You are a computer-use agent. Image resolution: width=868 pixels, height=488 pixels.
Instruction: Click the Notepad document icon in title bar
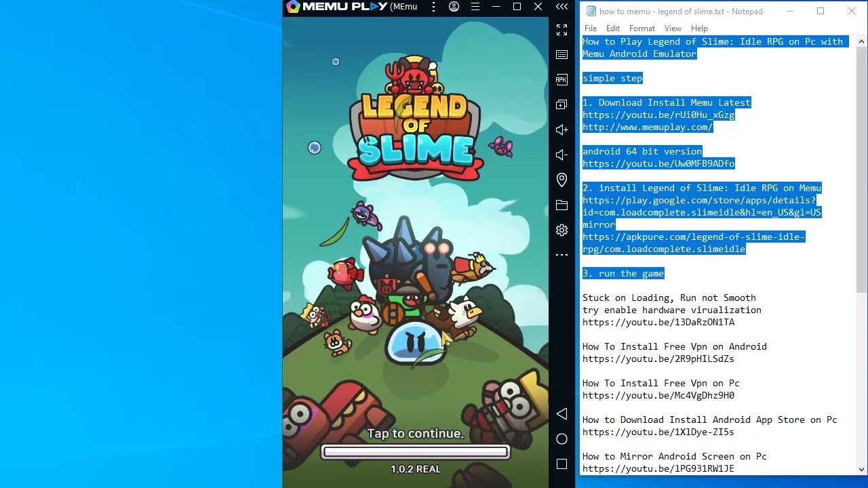point(591,11)
